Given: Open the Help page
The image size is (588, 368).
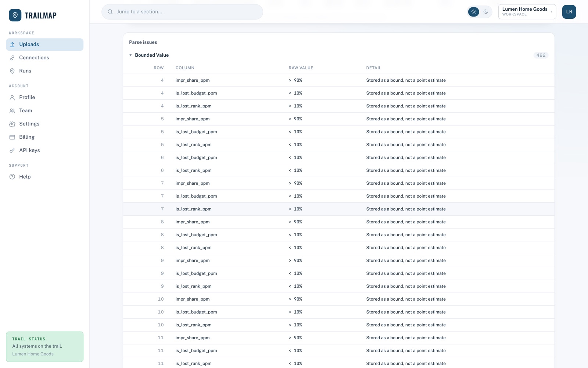Looking at the screenshot, I should (44, 177).
